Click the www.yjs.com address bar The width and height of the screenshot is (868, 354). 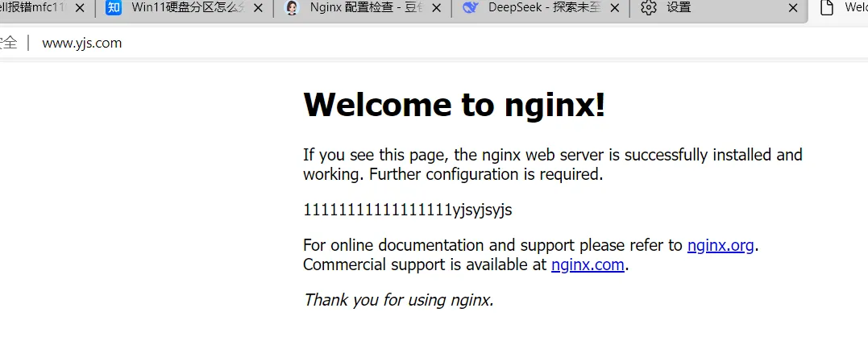coord(82,44)
